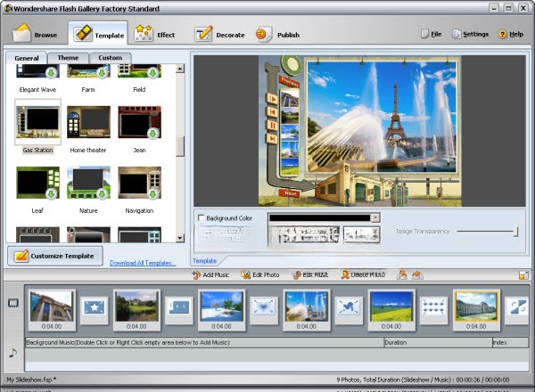Click the Image Transparency slider handle
This screenshot has width=535, height=392.
(515, 232)
